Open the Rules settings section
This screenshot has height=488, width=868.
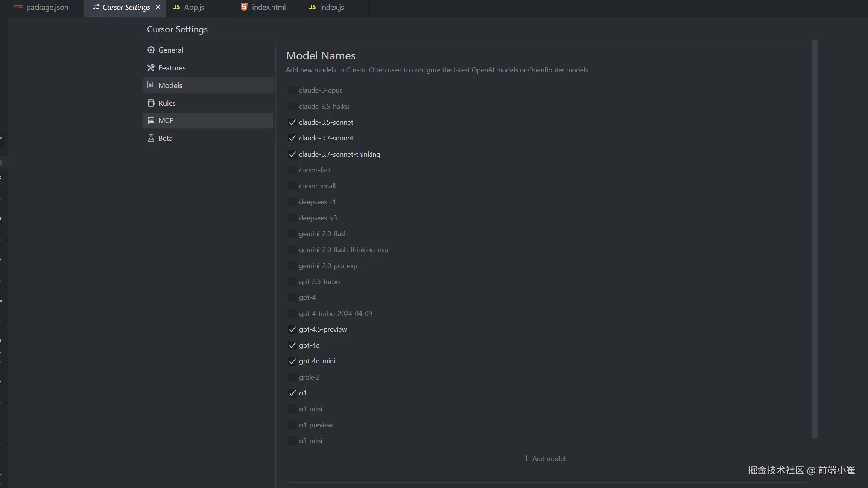208,103
